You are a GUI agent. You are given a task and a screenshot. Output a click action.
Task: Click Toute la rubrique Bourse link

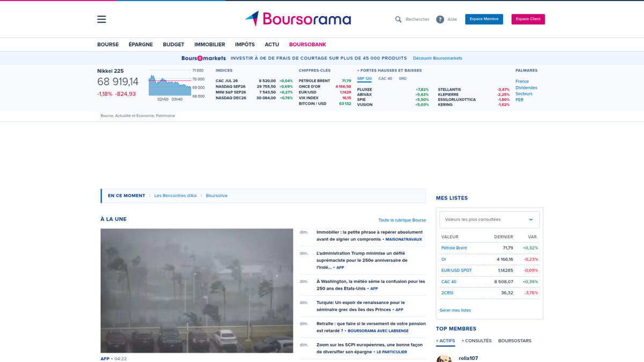click(x=402, y=220)
